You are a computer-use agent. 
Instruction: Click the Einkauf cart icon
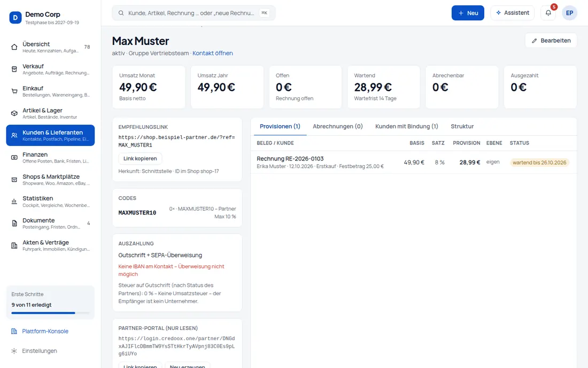(14, 91)
